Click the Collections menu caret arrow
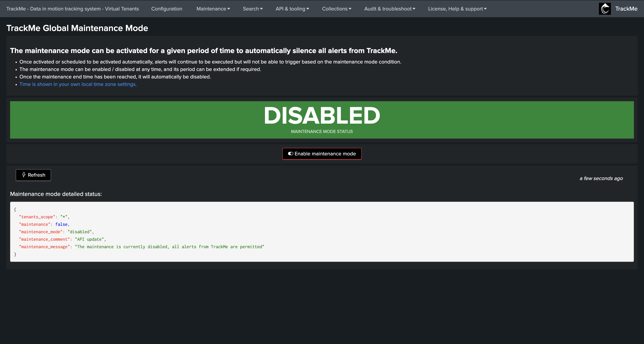This screenshot has height=344, width=644. tap(350, 9)
